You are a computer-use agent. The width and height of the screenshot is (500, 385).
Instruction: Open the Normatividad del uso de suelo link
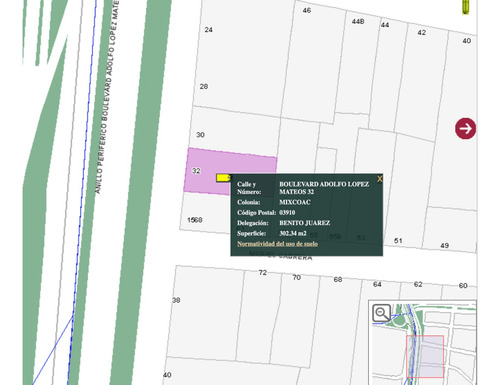tap(277, 244)
